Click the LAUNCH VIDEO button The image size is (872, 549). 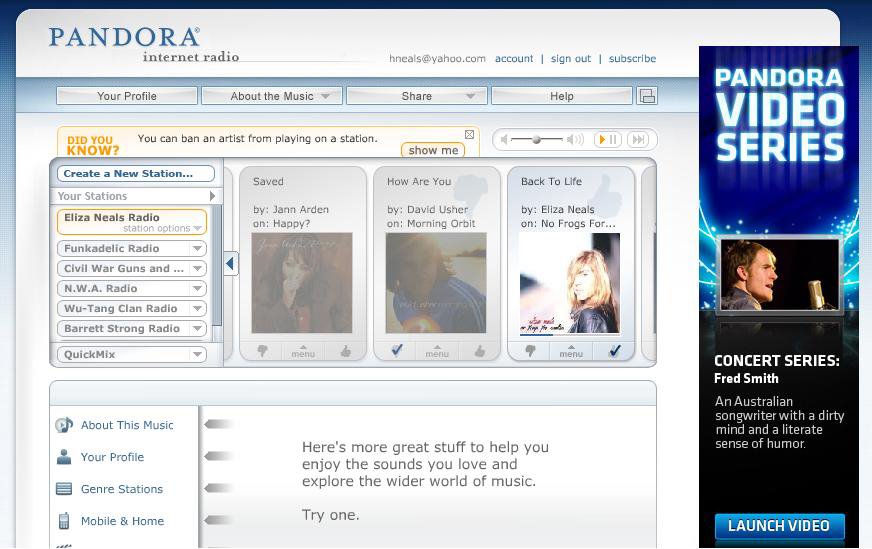779,526
